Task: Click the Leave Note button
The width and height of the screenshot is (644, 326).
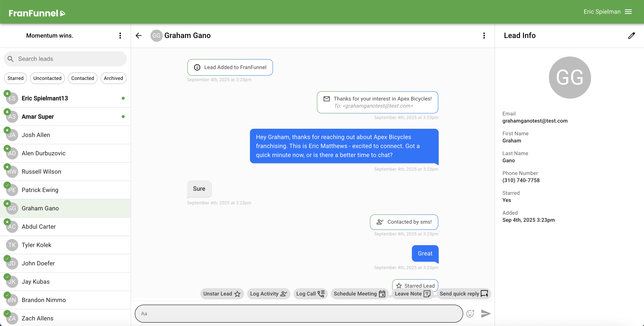Action: click(x=412, y=294)
